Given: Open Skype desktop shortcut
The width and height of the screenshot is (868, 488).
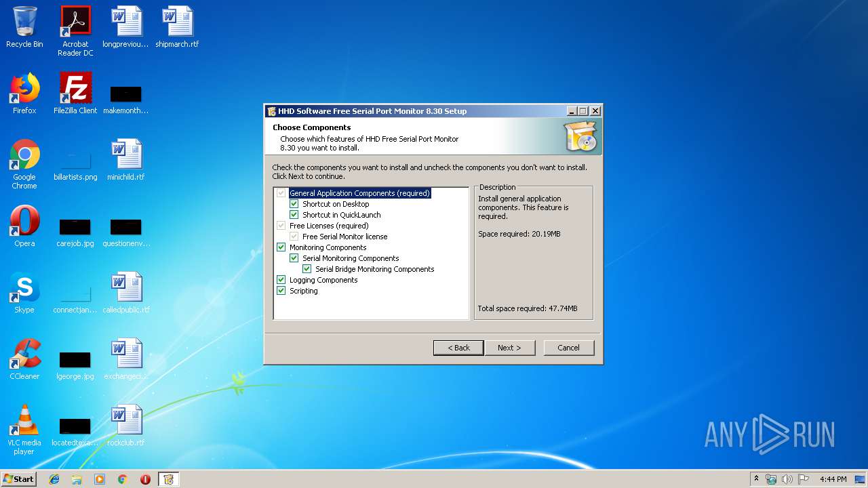Looking at the screenshot, I should pos(24,293).
